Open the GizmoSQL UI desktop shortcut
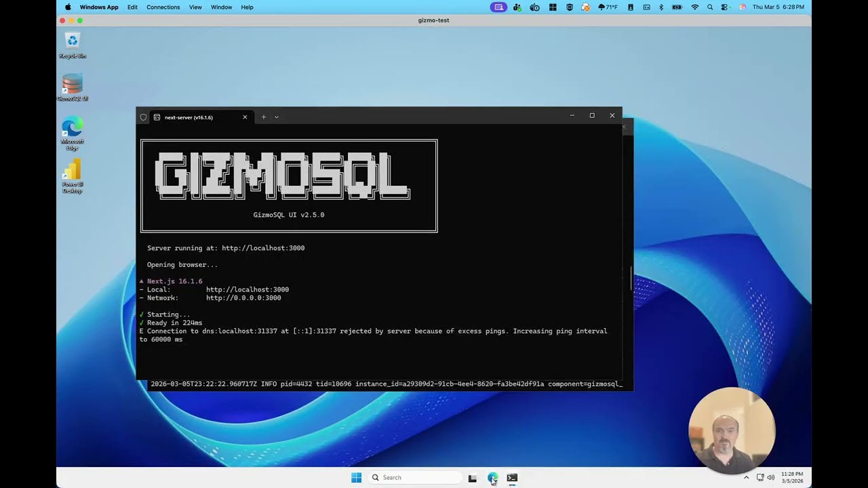This screenshot has width=868, height=488. click(73, 88)
